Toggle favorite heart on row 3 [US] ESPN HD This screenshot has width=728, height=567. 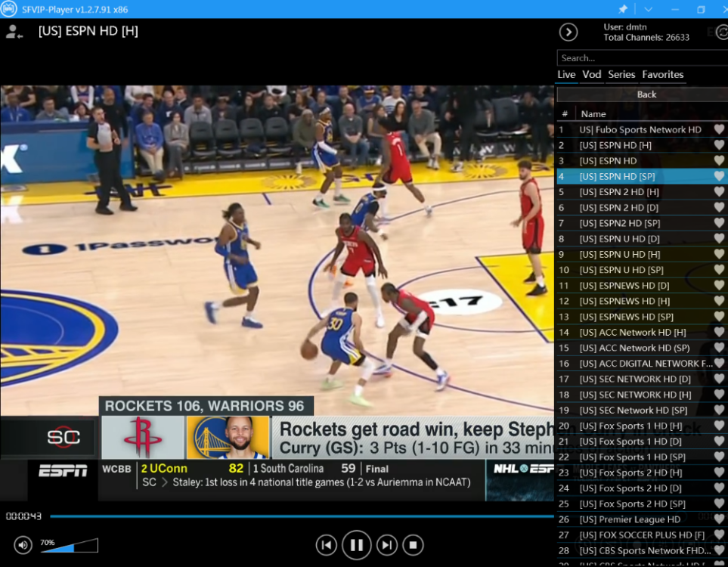point(719,161)
